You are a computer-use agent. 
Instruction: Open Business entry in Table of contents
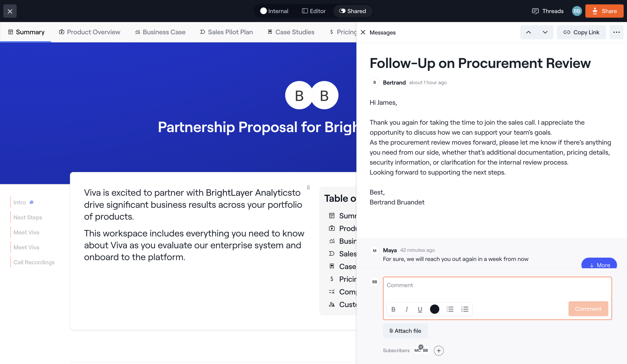342,241
